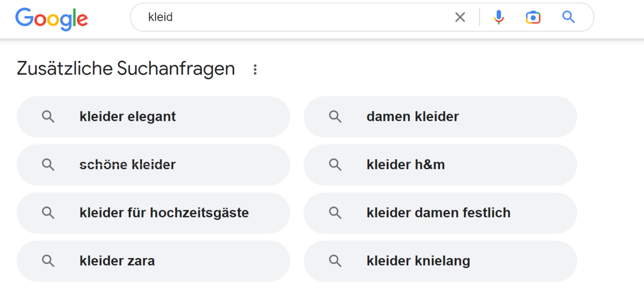644x290 pixels.
Task: Click the X to clear the search field
Action: pos(460,17)
